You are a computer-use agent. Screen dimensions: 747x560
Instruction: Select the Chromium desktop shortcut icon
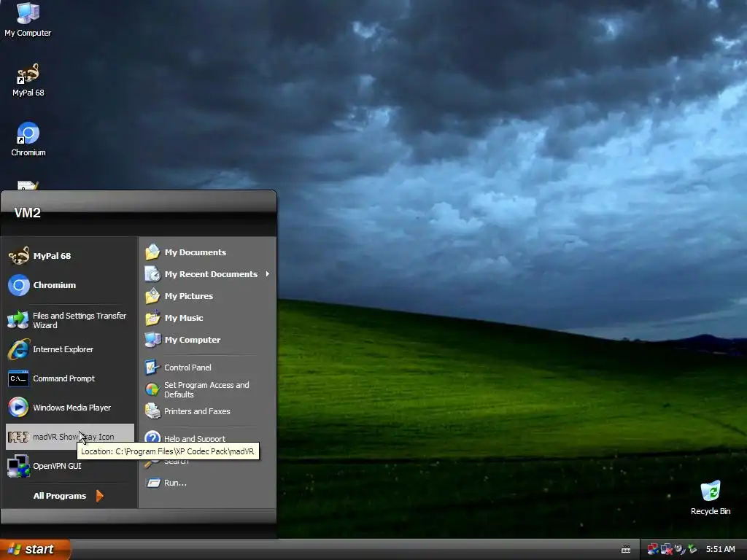28,139
